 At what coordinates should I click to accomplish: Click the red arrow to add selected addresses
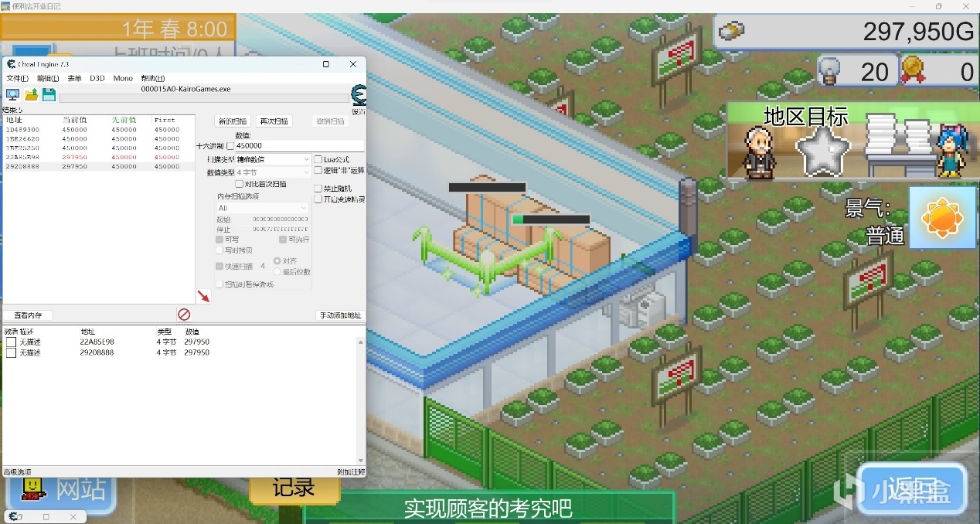click(203, 296)
